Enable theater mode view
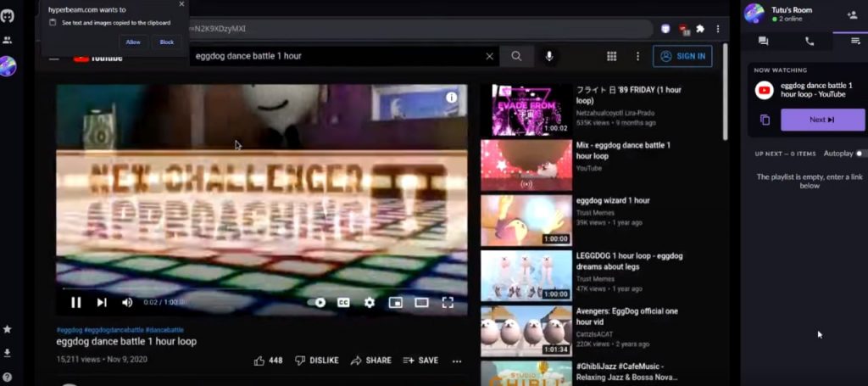Image resolution: width=868 pixels, height=386 pixels. pyautogui.click(x=421, y=302)
